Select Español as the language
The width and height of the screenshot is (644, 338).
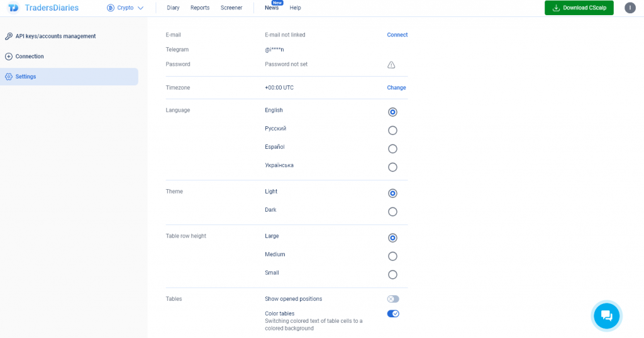point(392,149)
